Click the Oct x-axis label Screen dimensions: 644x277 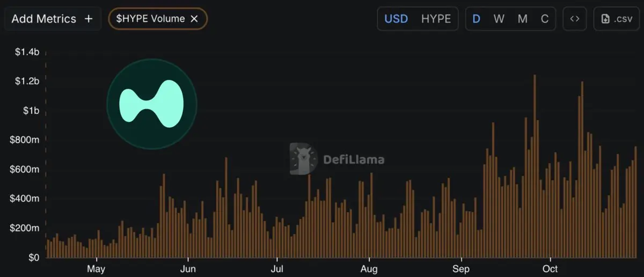pyautogui.click(x=550, y=268)
